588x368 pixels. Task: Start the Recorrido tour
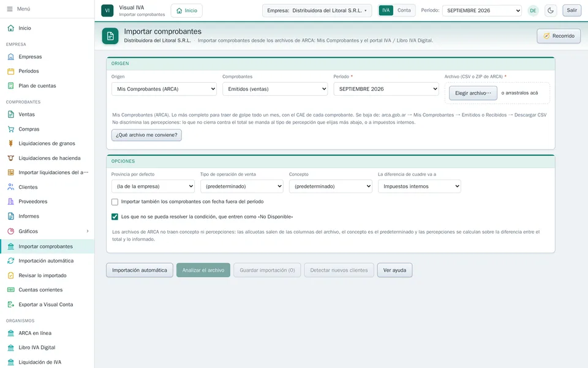point(559,36)
